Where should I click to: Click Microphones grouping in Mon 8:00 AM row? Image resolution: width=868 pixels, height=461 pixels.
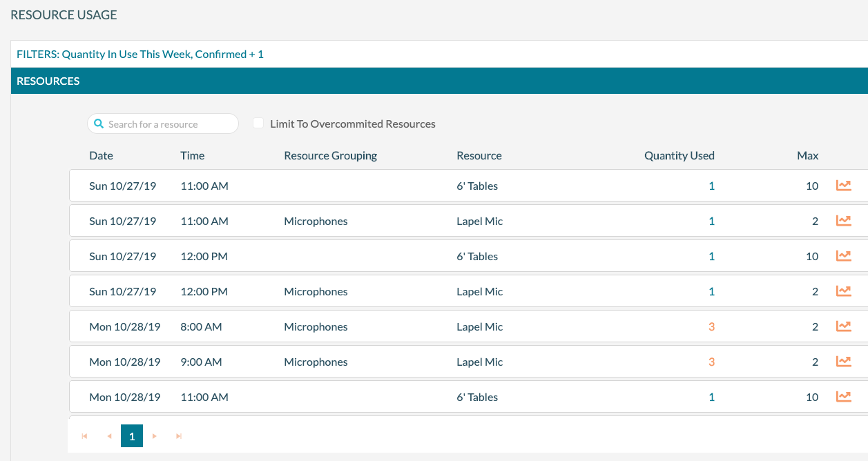click(x=316, y=326)
